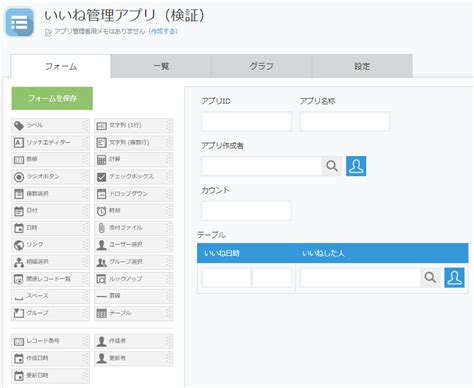474x388 pixels.
Task: Select the テーブル field item in palette
Action: pos(133,313)
